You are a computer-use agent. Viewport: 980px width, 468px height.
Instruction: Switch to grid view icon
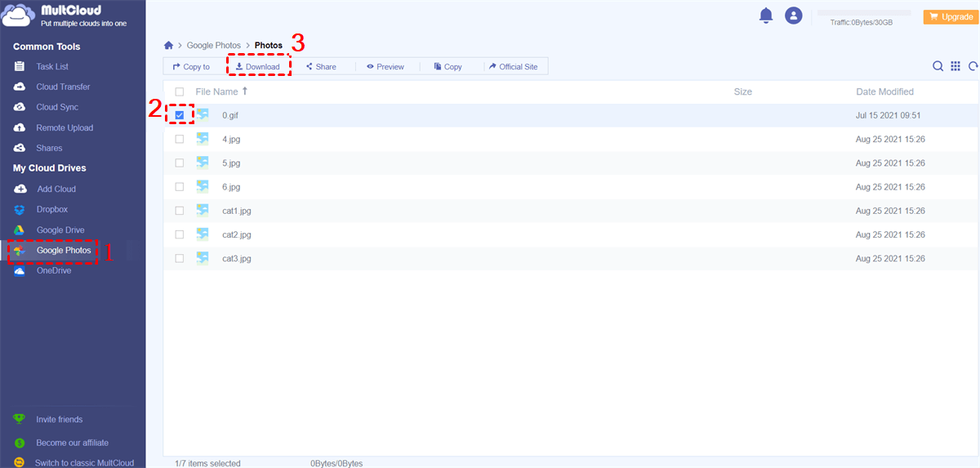[x=955, y=67]
